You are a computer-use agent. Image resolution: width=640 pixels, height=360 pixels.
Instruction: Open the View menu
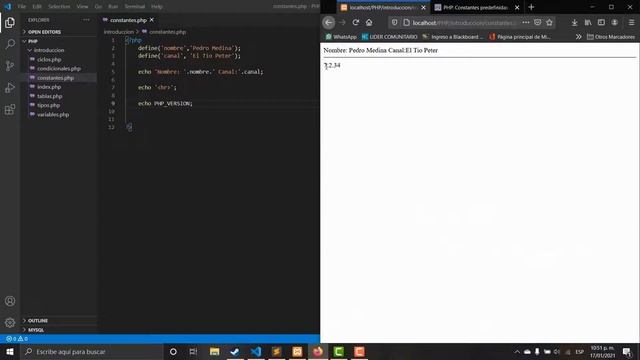(x=82, y=7)
